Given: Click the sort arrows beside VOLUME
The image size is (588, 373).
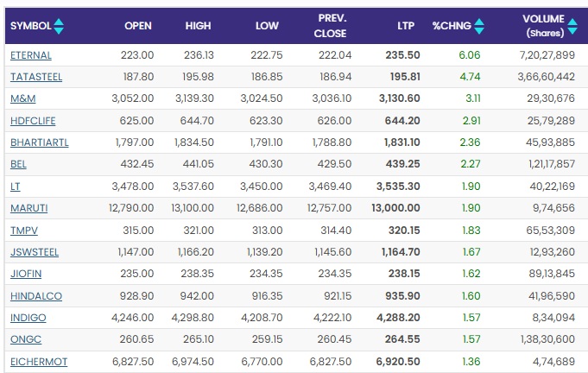Looking at the screenshot, I should click(x=572, y=27).
